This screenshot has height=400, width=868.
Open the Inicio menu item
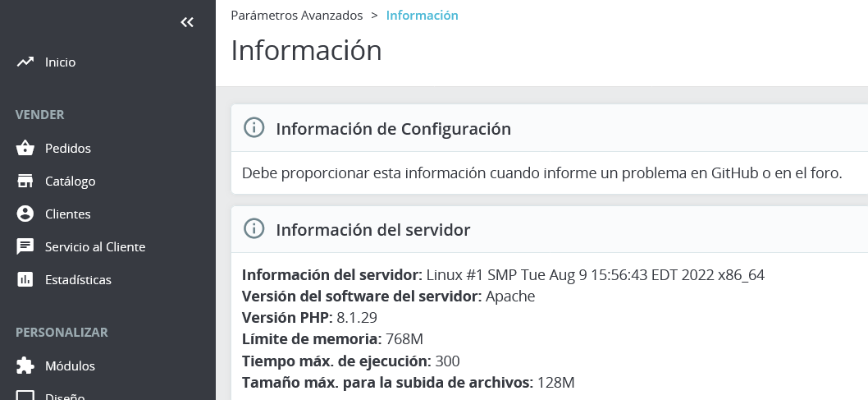coord(61,62)
